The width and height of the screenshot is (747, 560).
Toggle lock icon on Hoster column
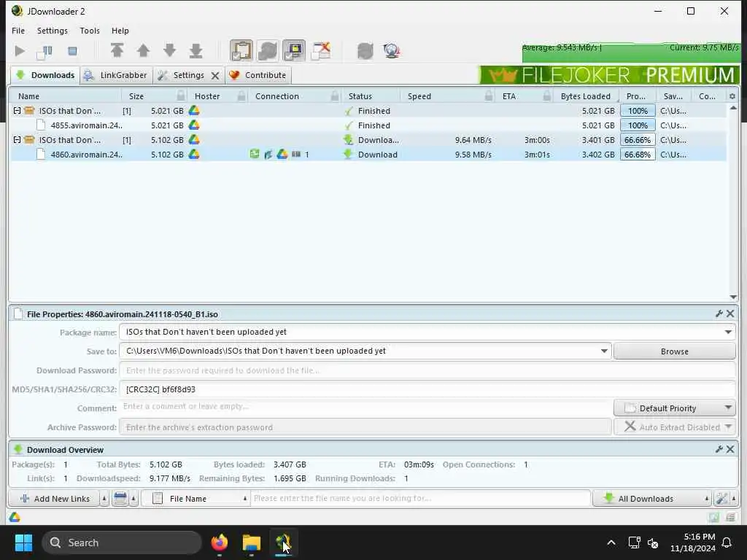[x=241, y=96]
